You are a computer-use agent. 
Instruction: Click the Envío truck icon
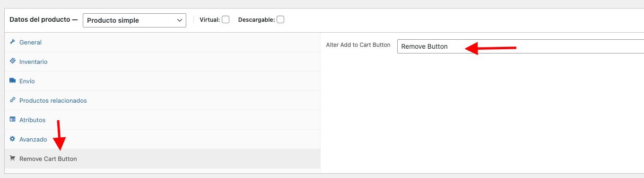tap(13, 81)
